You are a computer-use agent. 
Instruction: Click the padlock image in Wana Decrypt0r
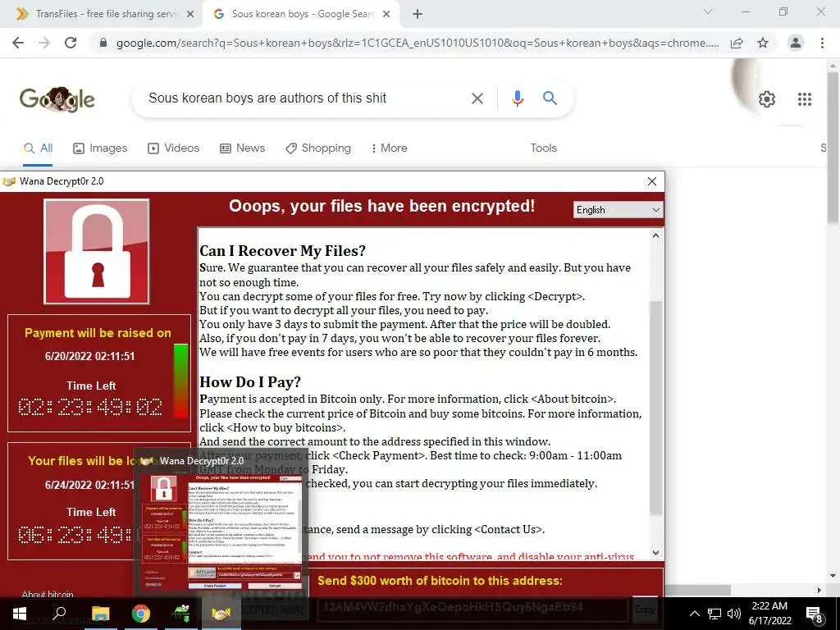coord(97,251)
